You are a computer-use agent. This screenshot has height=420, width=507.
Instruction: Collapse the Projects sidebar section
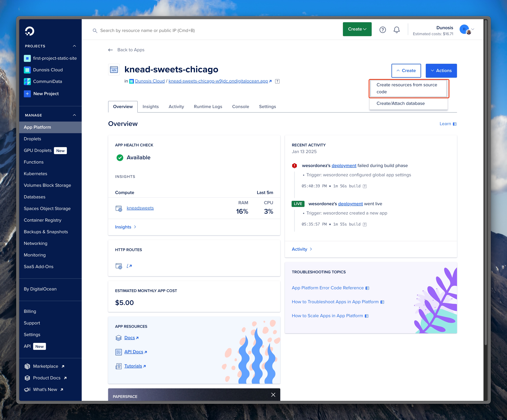[74, 46]
